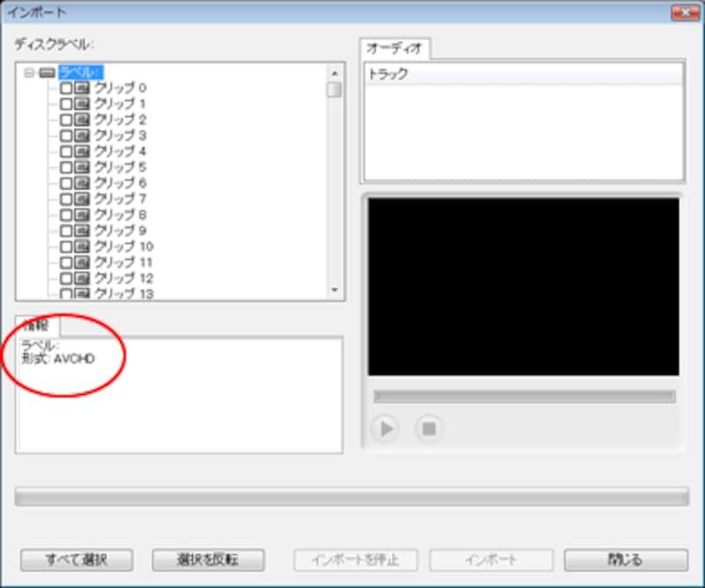
Task: Click the preview seek bar
Action: coord(524,397)
